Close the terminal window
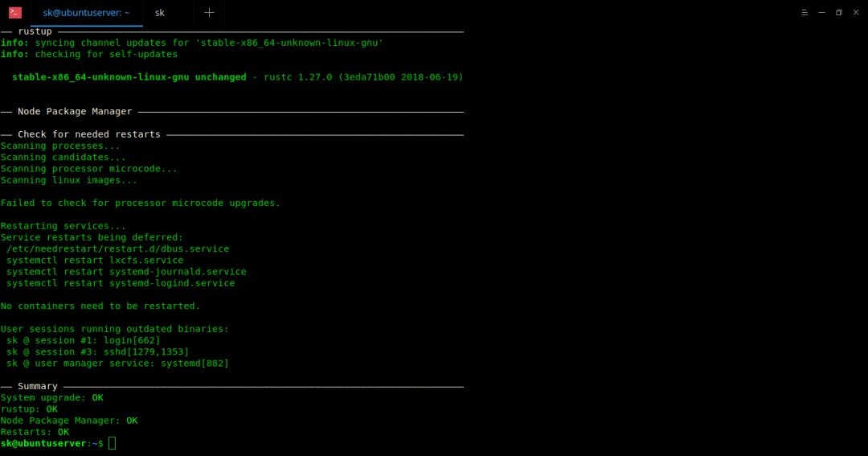The width and height of the screenshot is (868, 456). coord(855,12)
